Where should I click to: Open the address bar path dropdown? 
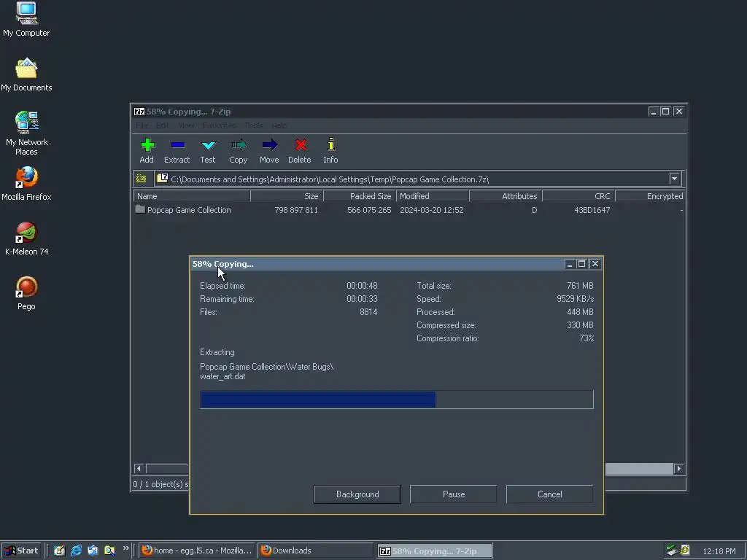click(674, 179)
